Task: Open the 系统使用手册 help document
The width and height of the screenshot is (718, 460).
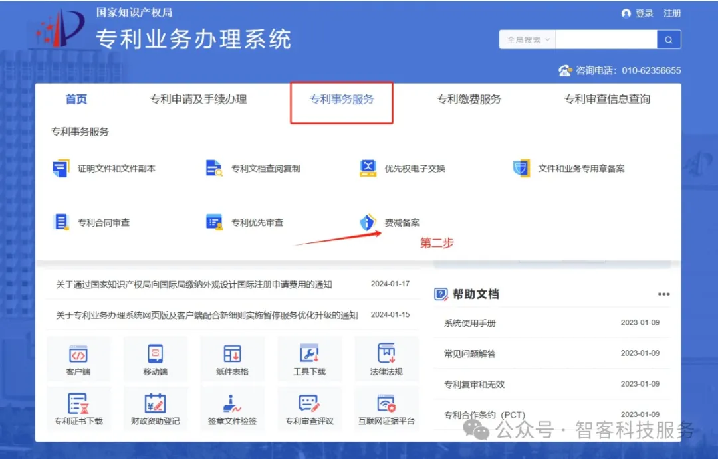Action: [470, 323]
